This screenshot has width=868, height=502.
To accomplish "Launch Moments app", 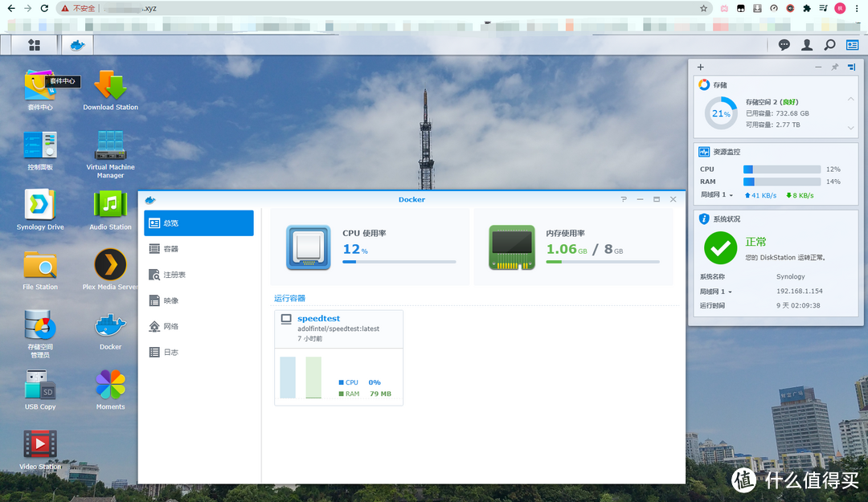I will [110, 390].
